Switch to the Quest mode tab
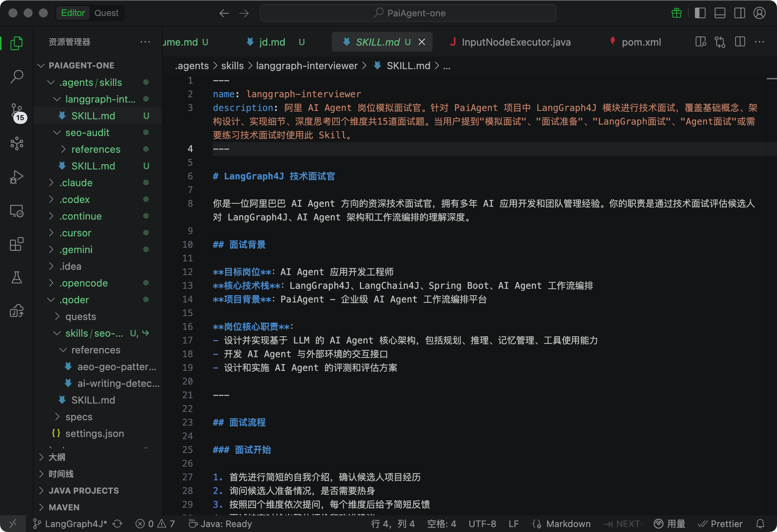777x532 pixels. [x=106, y=13]
